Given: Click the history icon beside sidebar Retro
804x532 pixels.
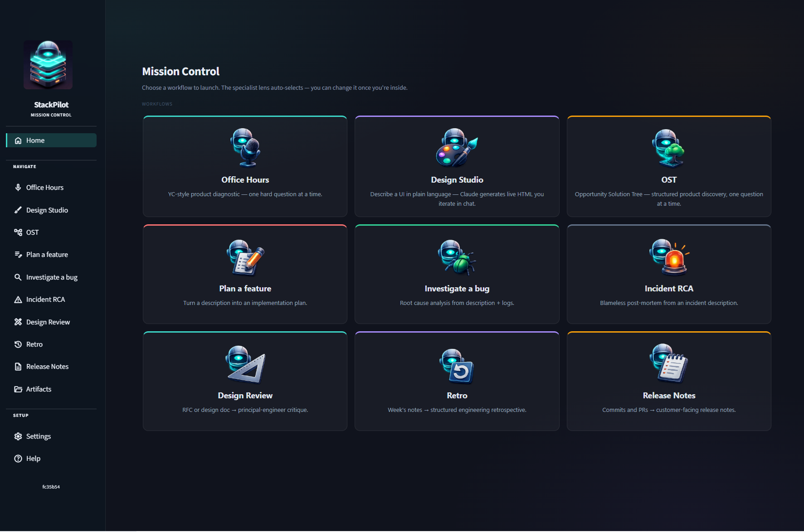Looking at the screenshot, I should [18, 344].
